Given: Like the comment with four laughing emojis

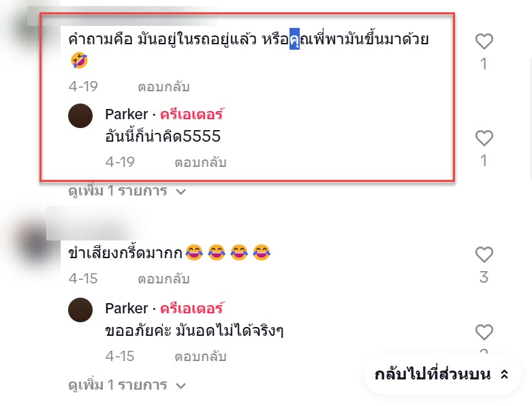Looking at the screenshot, I should [x=484, y=255].
